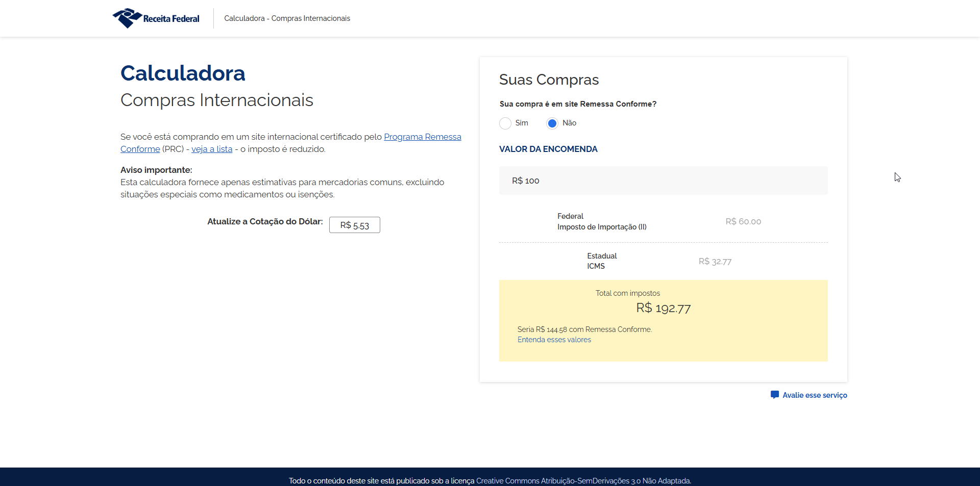980x486 pixels.
Task: Click the ICMS value R$ 32.77
Action: pos(715,261)
